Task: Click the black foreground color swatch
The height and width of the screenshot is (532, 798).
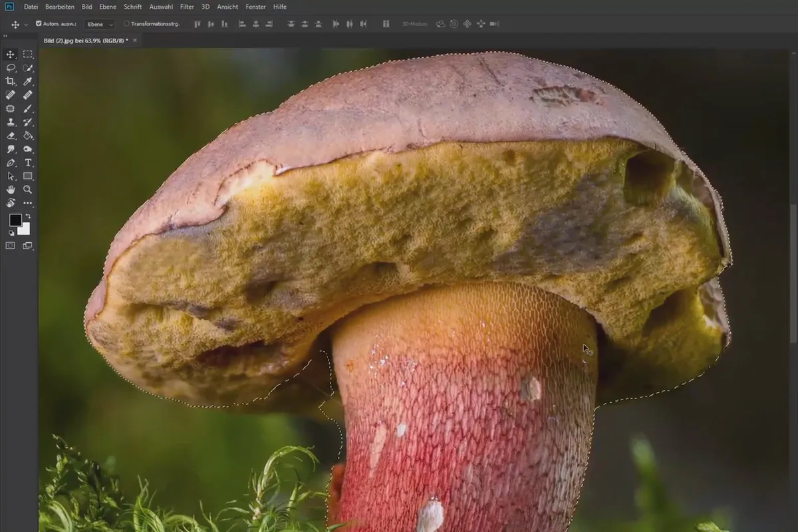Action: tap(15, 220)
